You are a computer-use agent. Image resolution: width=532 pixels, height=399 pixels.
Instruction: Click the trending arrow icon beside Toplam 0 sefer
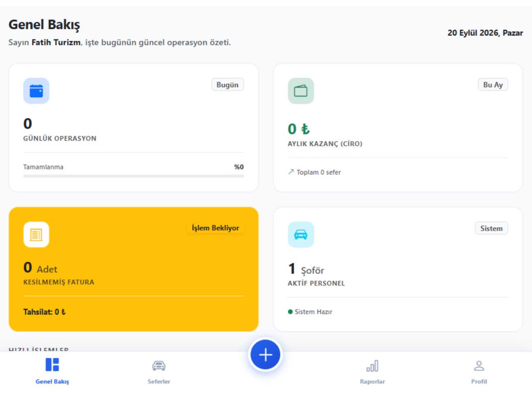[291, 172]
